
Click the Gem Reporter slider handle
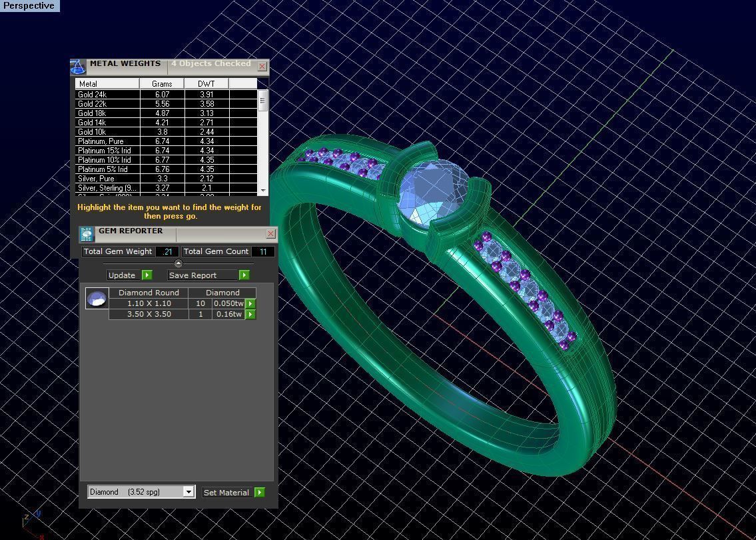coord(179,263)
